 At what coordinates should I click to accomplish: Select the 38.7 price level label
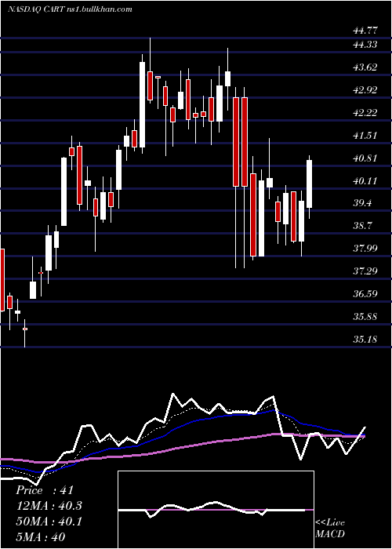click(363, 226)
